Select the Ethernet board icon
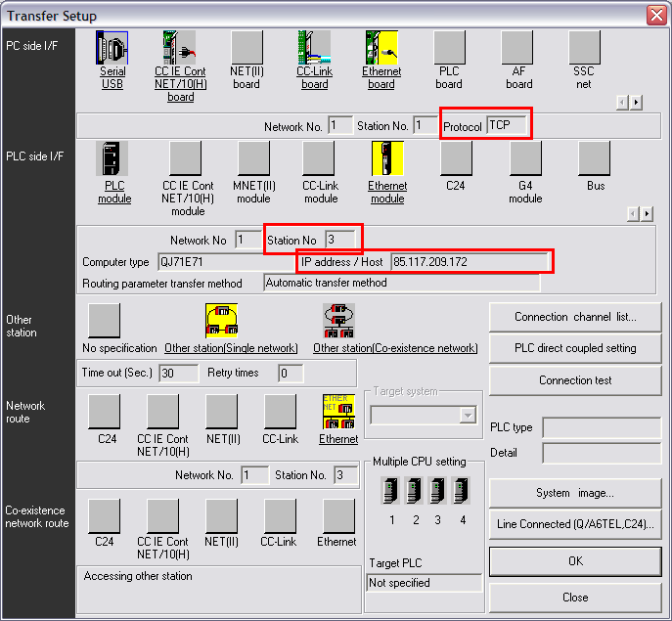The height and width of the screenshot is (621, 672). 381,48
